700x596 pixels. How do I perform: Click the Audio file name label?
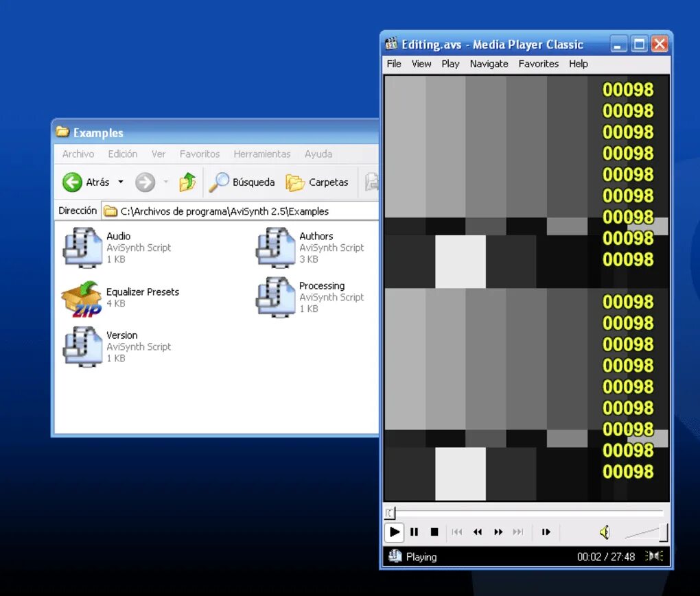[118, 236]
